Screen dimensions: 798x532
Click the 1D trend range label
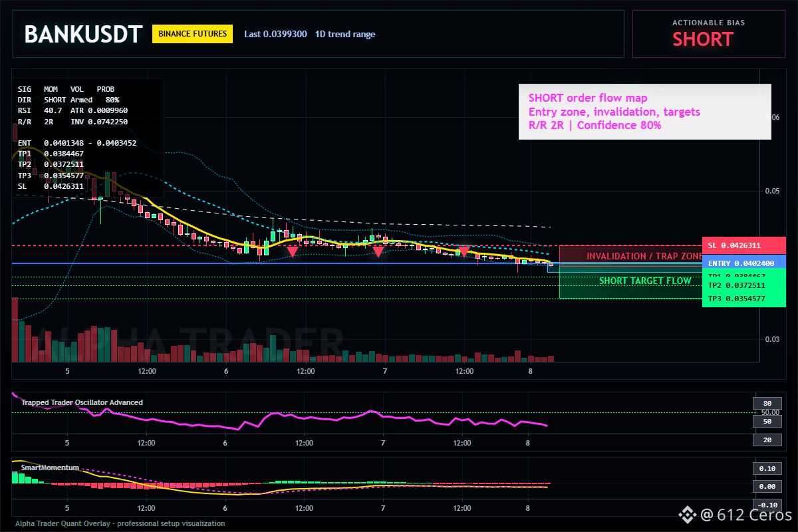(x=345, y=34)
